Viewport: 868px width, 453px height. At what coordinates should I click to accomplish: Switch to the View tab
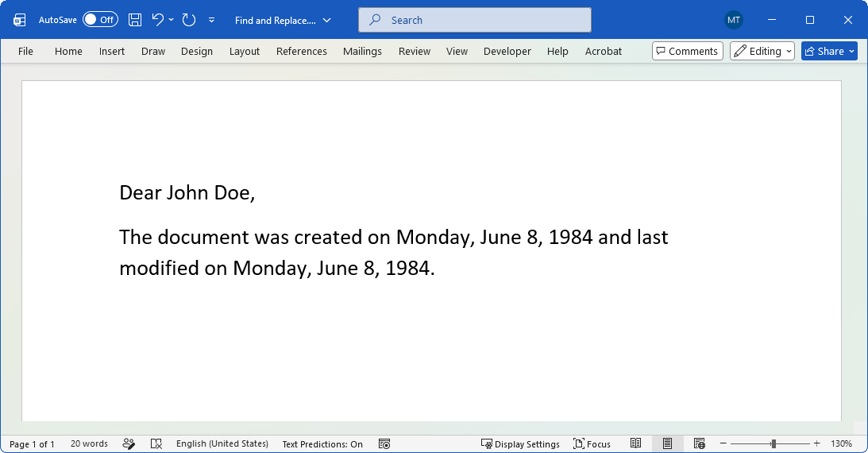coord(457,51)
